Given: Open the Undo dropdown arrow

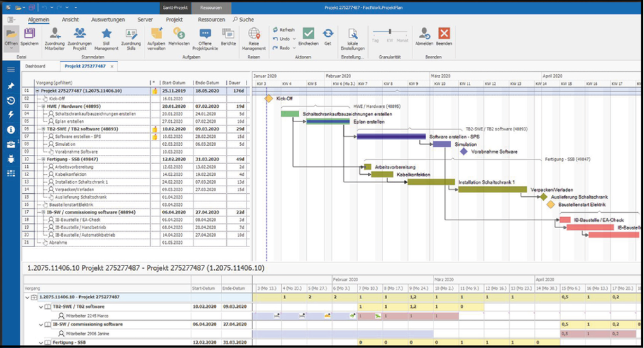Looking at the screenshot, I should click(294, 39).
